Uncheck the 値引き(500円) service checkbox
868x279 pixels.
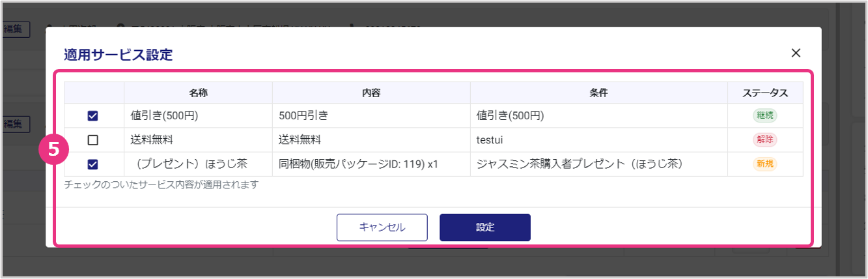(x=92, y=116)
